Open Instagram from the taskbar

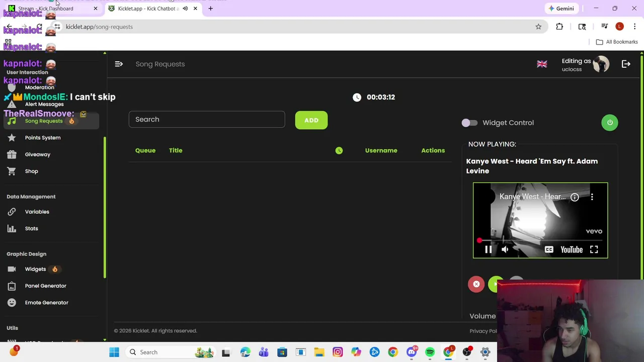pyautogui.click(x=338, y=352)
